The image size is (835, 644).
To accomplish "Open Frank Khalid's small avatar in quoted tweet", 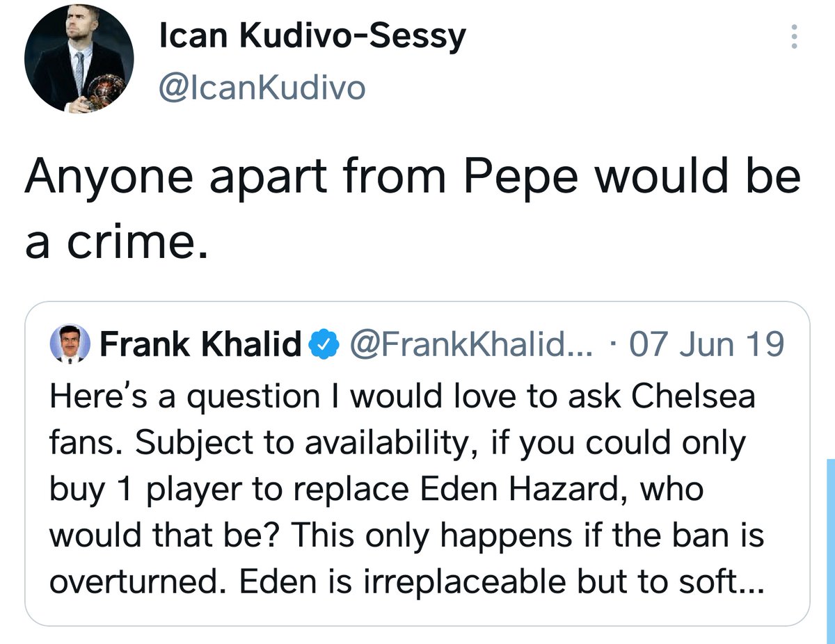I will click(x=71, y=344).
